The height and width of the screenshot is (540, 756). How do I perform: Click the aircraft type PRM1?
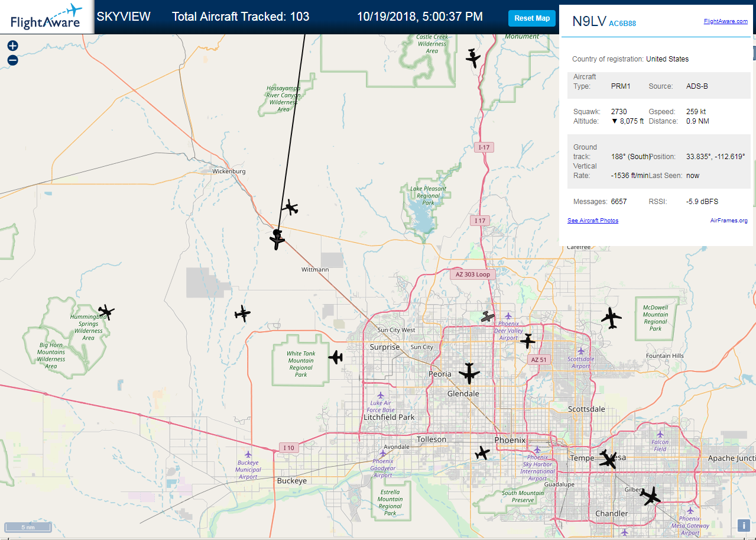pyautogui.click(x=621, y=86)
